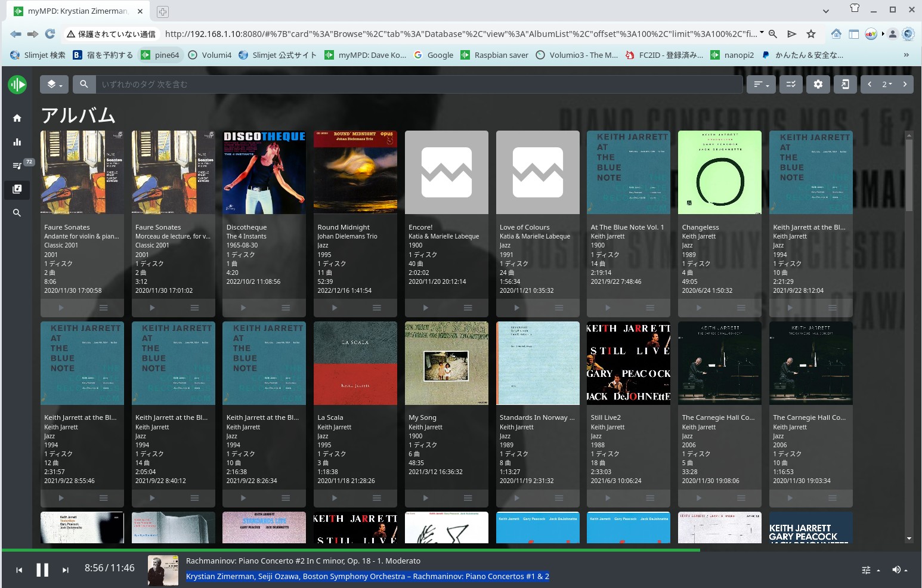
Task: Click the go-to-playing-album phone icon
Action: pyautogui.click(x=845, y=84)
